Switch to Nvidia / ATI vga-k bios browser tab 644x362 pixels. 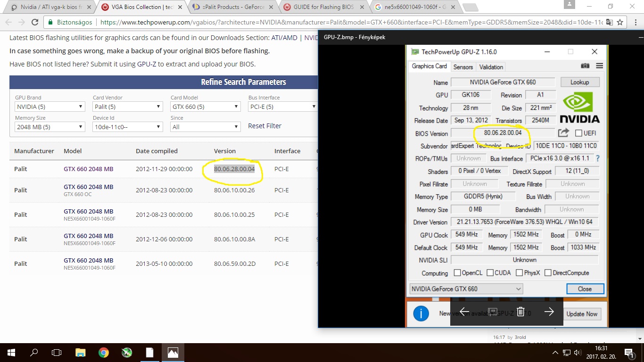pos(50,7)
